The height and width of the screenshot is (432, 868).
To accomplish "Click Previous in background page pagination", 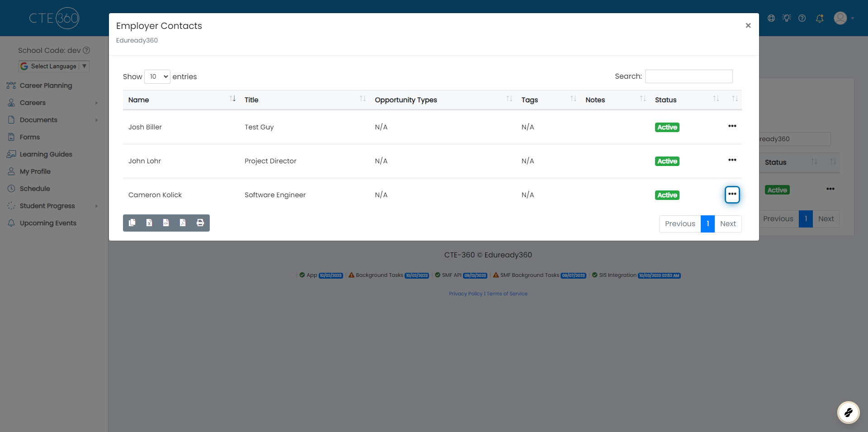I will click(778, 218).
